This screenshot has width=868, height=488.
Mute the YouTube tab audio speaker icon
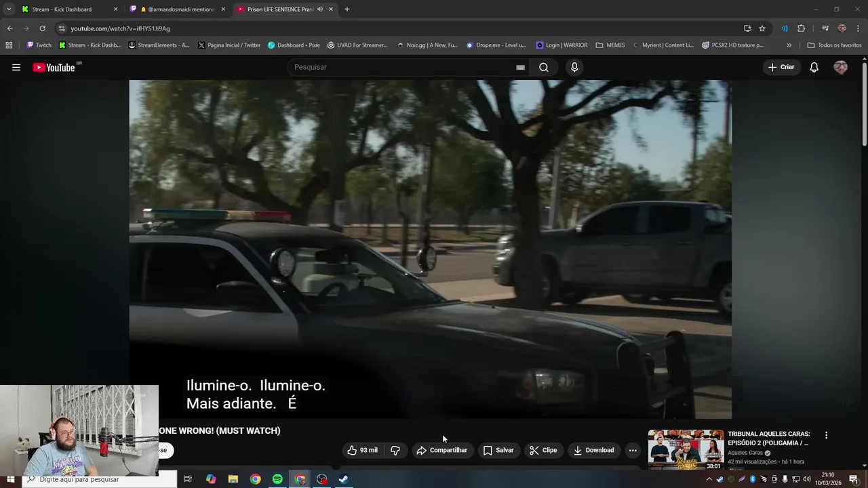click(319, 9)
